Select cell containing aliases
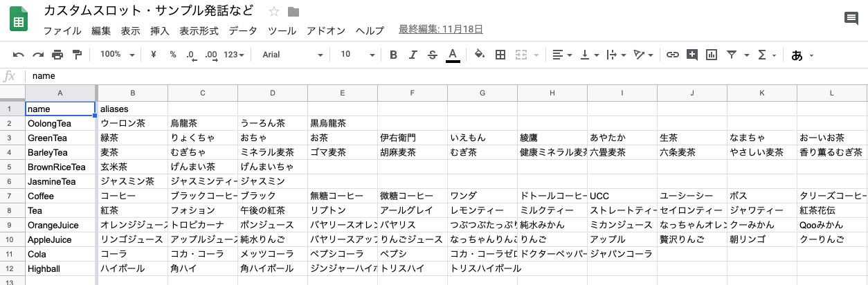 pos(132,109)
